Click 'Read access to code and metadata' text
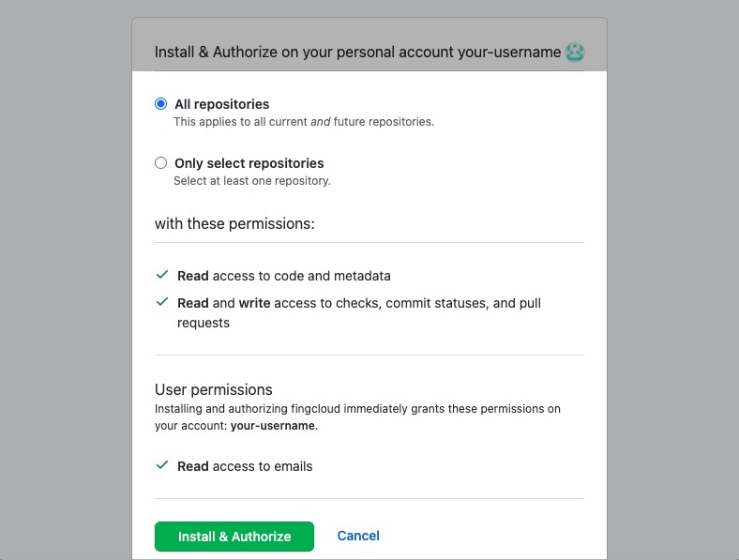Image resolution: width=739 pixels, height=560 pixels. pyautogui.click(x=283, y=276)
